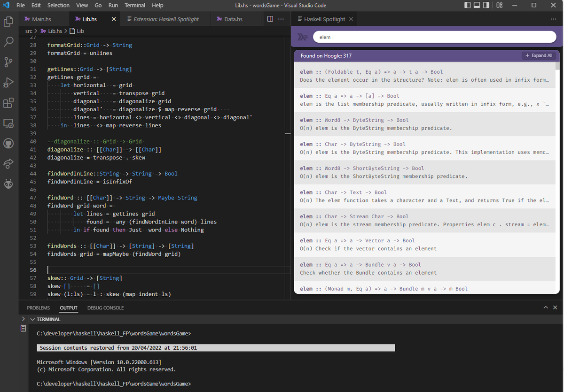Click the Haskell file icon on Main.hs tab

(x=27, y=19)
